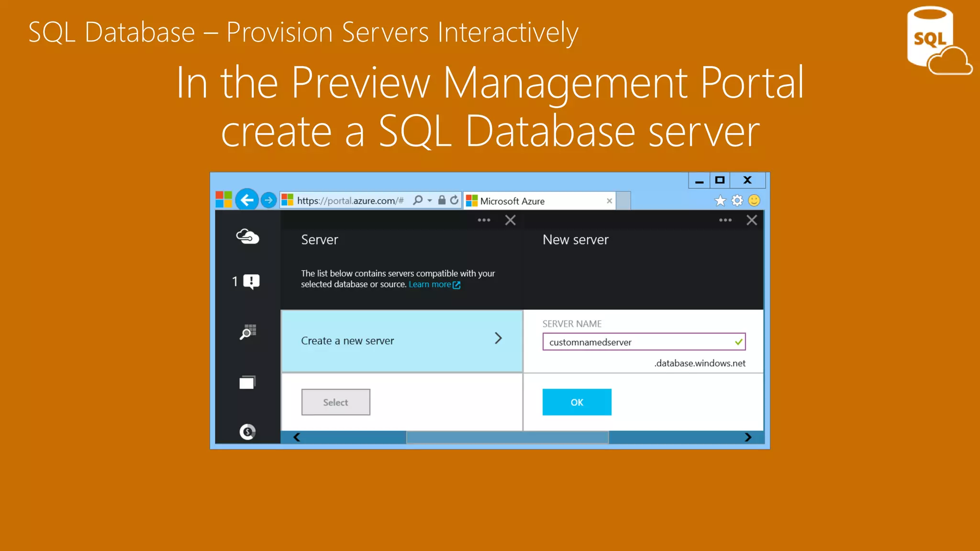The width and height of the screenshot is (980, 551).
Task: Click the 'New server' blade title
Action: tap(576, 240)
